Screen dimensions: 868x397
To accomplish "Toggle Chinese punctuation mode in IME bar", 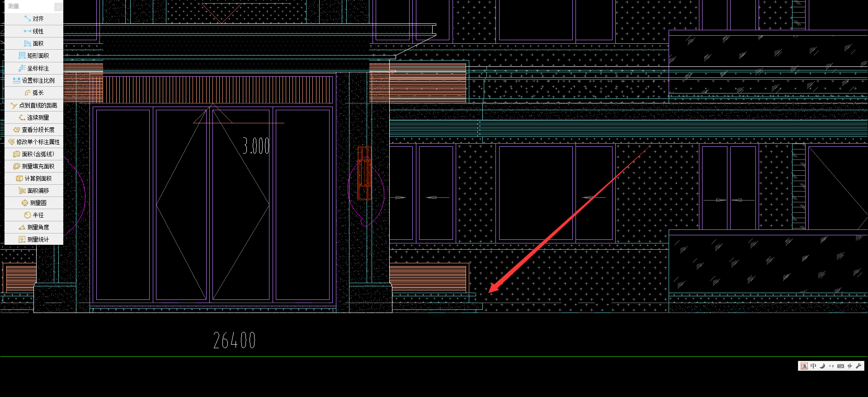I will pos(831,366).
